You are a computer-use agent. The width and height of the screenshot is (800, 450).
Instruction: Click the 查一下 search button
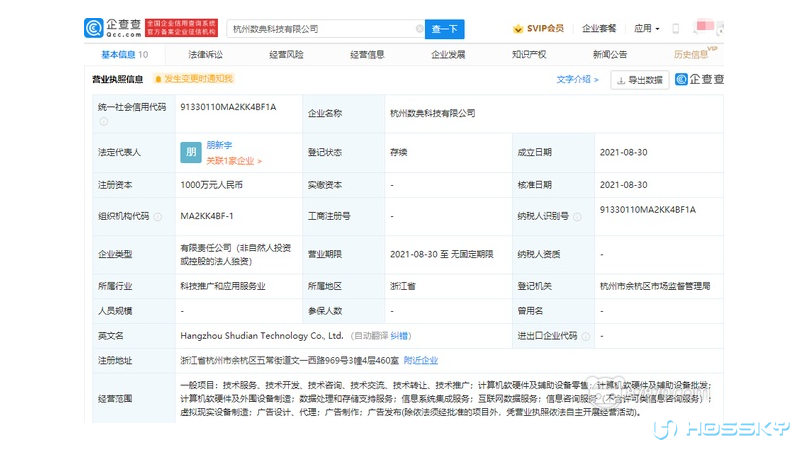444,29
